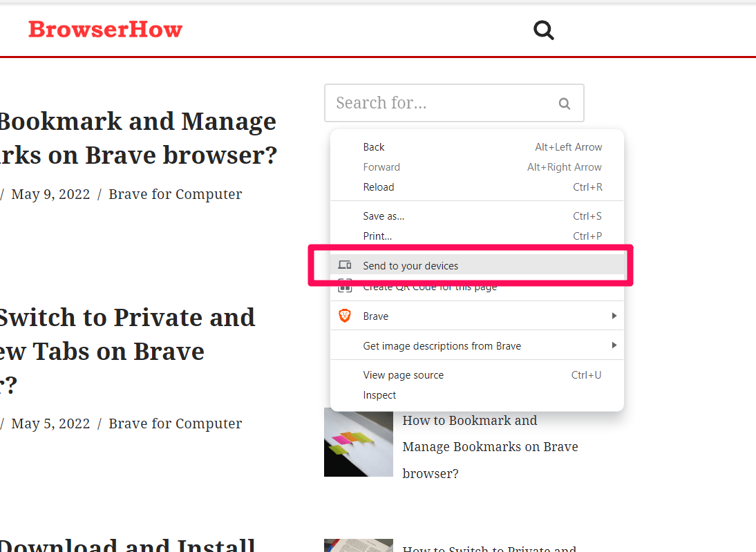Viewport: 756px width, 552px height.
Task: Click the May 9, 2022 date
Action: pyautogui.click(x=50, y=194)
